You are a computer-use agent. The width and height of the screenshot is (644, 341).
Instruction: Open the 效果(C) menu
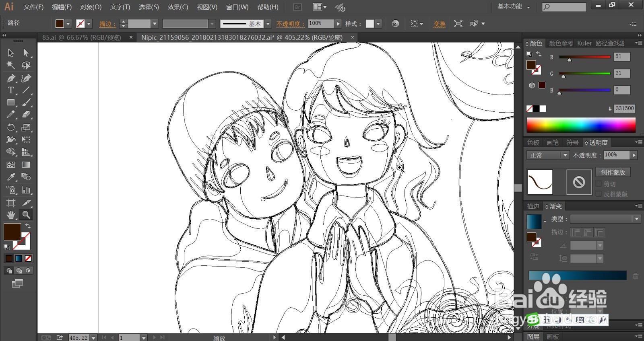pyautogui.click(x=178, y=7)
